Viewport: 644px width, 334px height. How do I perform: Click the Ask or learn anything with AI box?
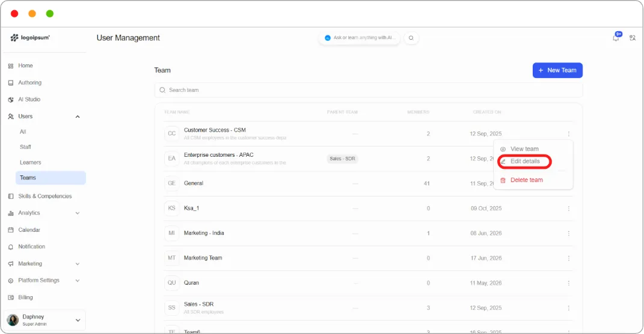360,38
